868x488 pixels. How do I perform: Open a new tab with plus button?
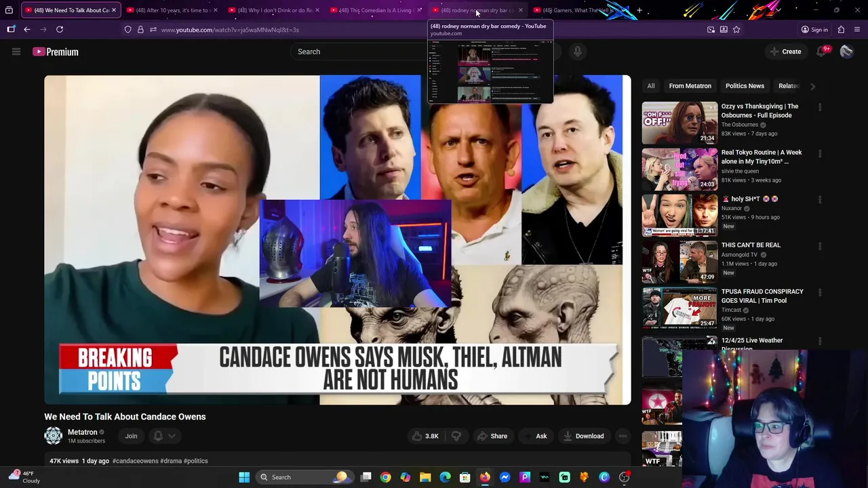click(639, 10)
